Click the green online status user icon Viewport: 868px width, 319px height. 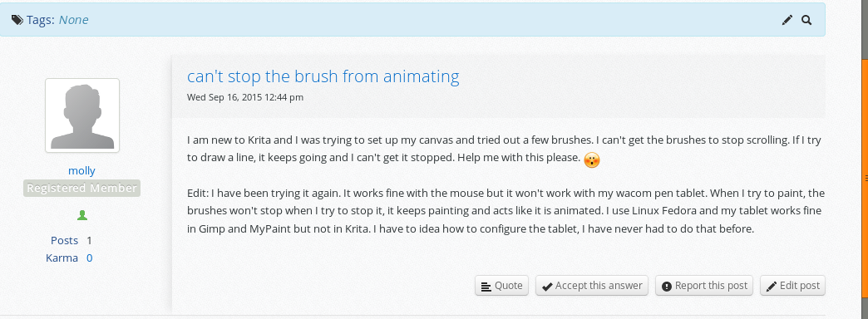82,215
